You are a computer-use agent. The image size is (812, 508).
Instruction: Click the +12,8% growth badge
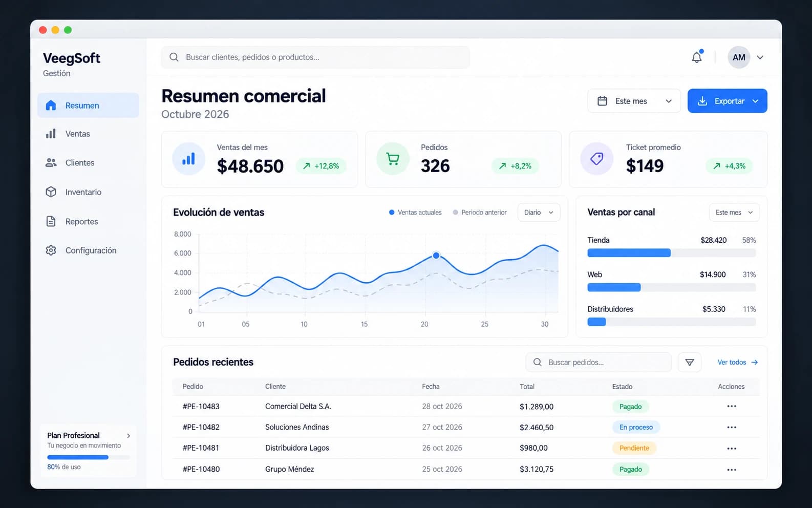pyautogui.click(x=321, y=166)
